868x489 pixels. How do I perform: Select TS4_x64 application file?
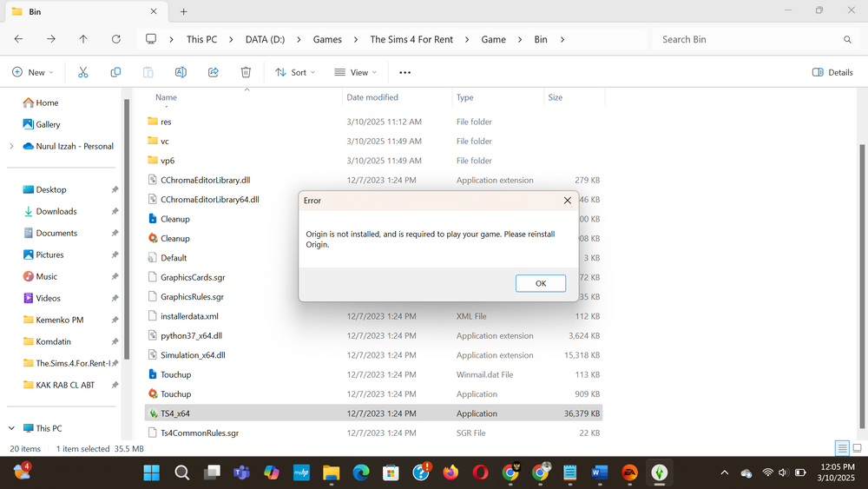coord(373,413)
